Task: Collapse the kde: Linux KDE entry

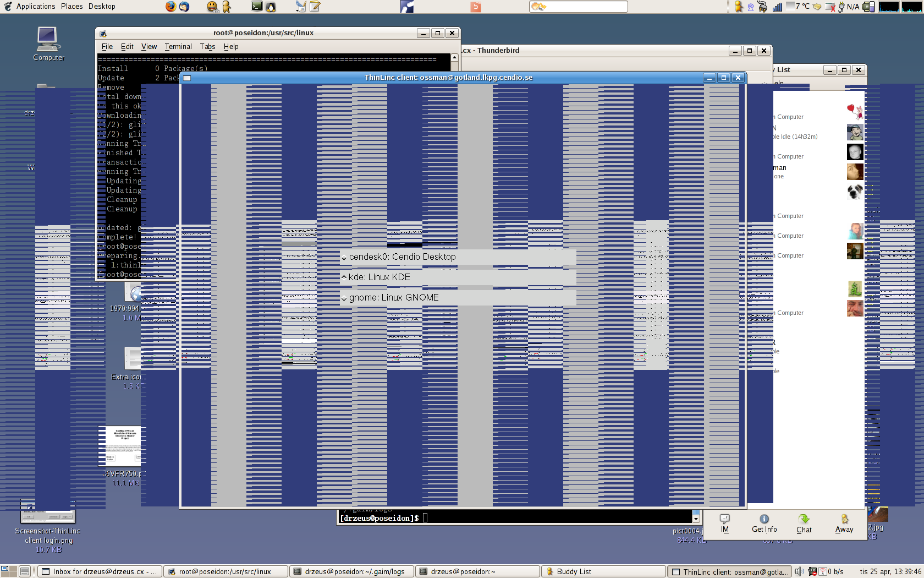Action: [344, 277]
